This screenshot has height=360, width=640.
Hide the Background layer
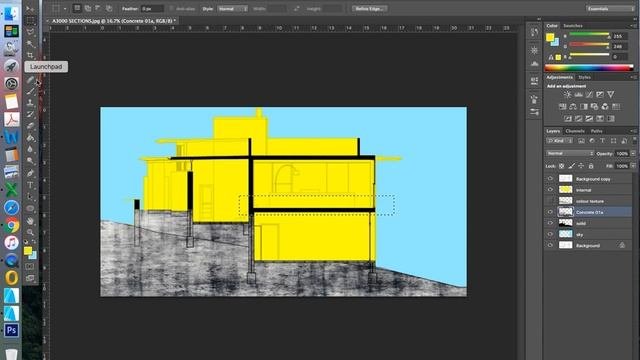pyautogui.click(x=550, y=245)
